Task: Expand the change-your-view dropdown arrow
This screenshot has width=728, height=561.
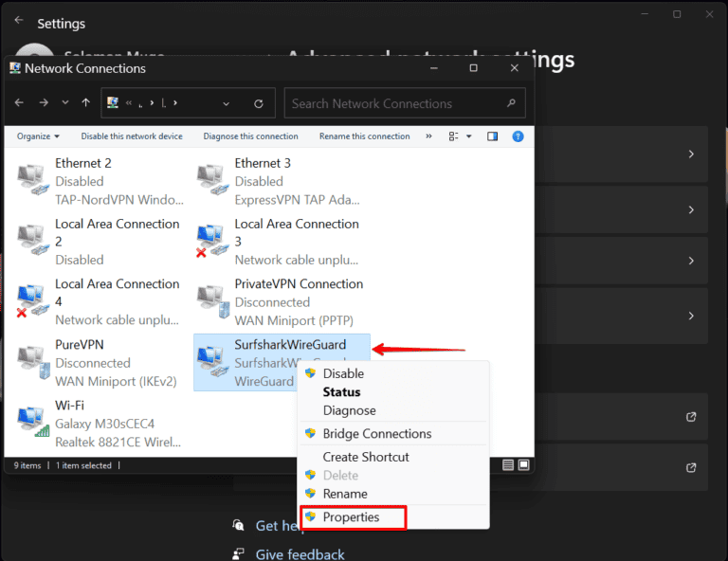Action: pyautogui.click(x=469, y=136)
